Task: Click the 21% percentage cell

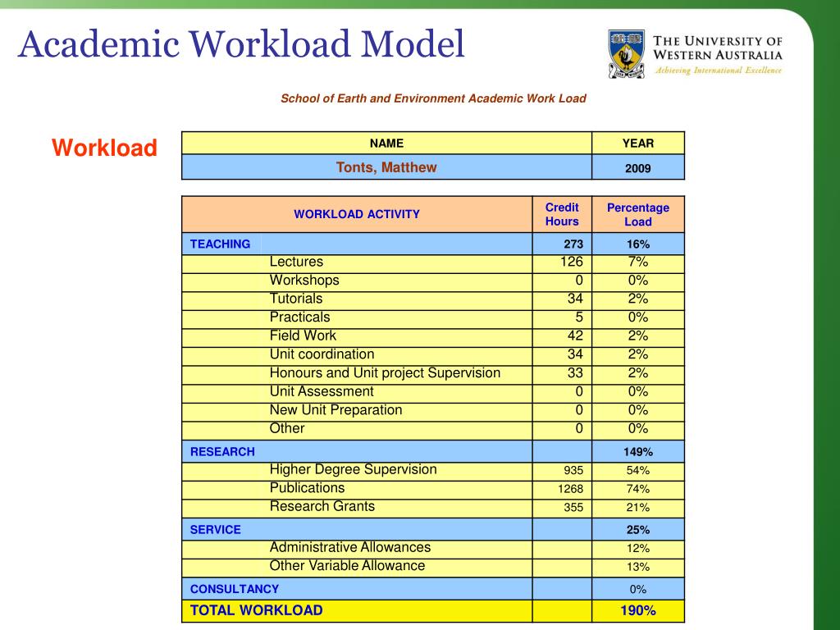Action: pyautogui.click(x=638, y=507)
